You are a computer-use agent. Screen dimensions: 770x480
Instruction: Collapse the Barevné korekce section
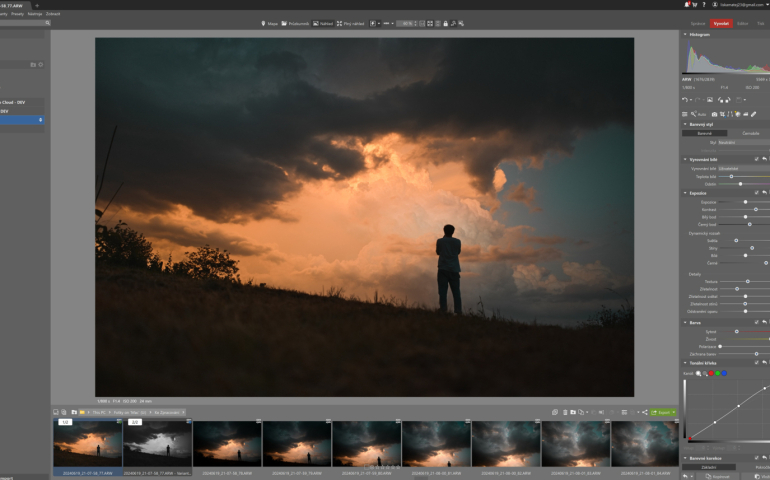coord(685,458)
